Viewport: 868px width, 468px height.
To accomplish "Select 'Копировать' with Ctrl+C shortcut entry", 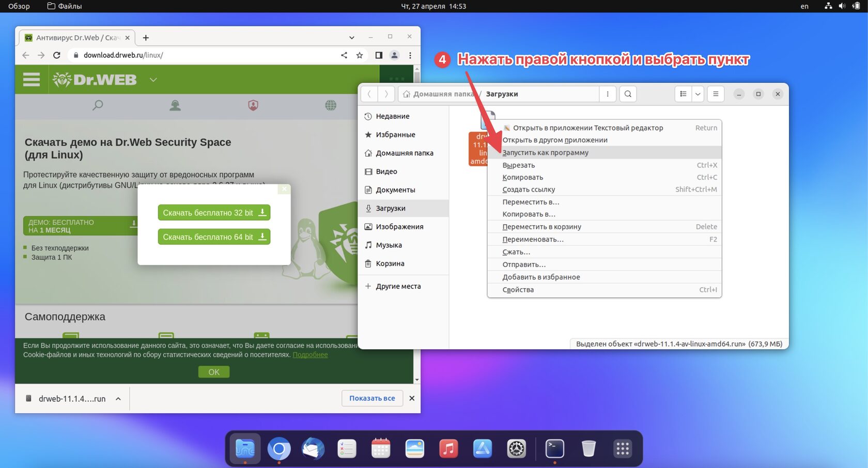I will [605, 177].
